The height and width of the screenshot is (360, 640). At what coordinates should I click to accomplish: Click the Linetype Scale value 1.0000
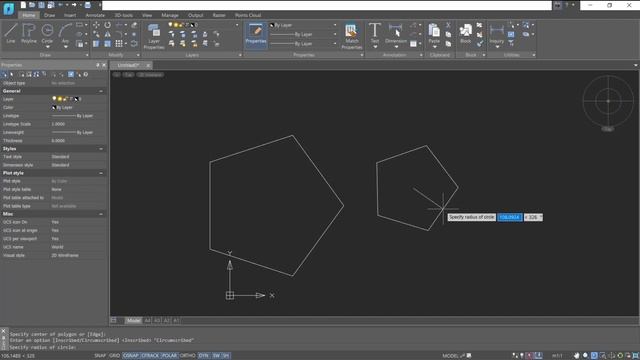(x=58, y=124)
